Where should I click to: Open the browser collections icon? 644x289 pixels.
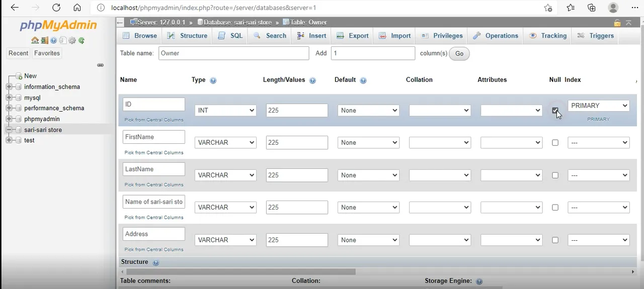point(592,8)
